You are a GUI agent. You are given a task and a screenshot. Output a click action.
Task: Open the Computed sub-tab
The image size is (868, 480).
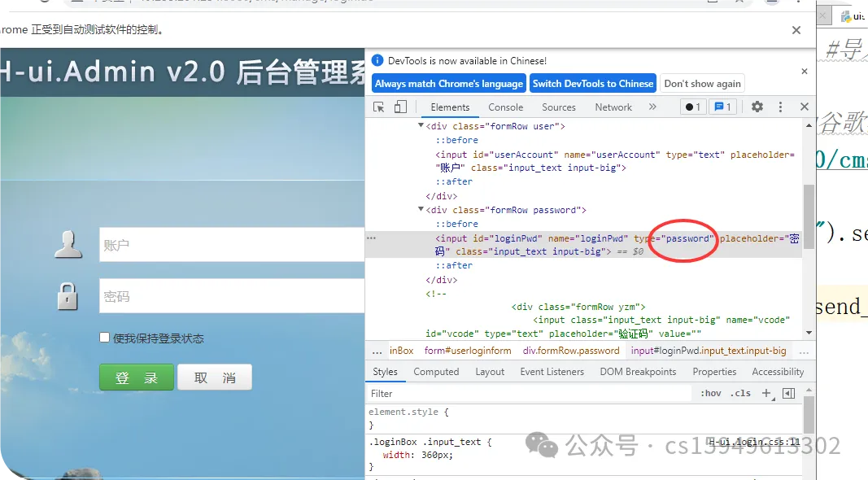click(x=436, y=372)
